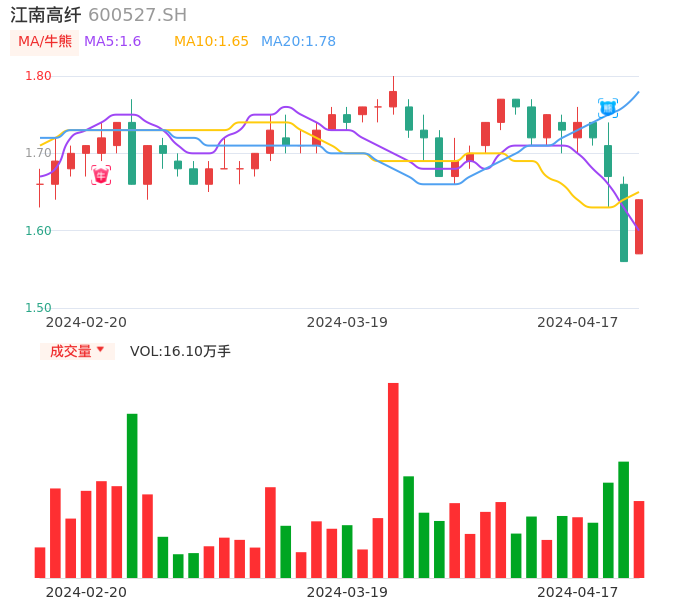This screenshot has width=686, height=606.
Task: Click the last red volume bar
Action: pyautogui.click(x=639, y=539)
